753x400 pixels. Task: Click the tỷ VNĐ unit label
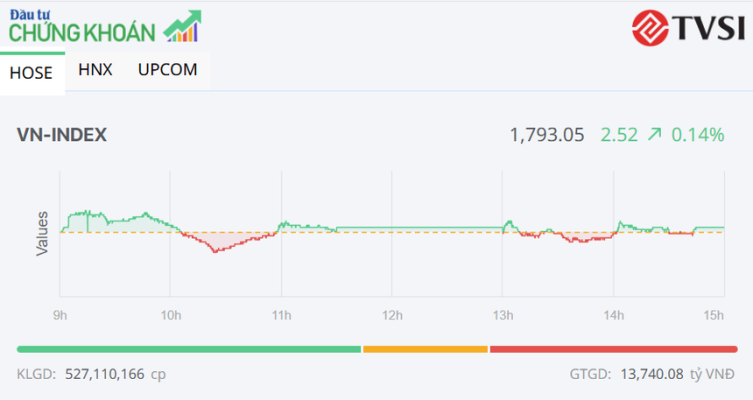point(712,374)
